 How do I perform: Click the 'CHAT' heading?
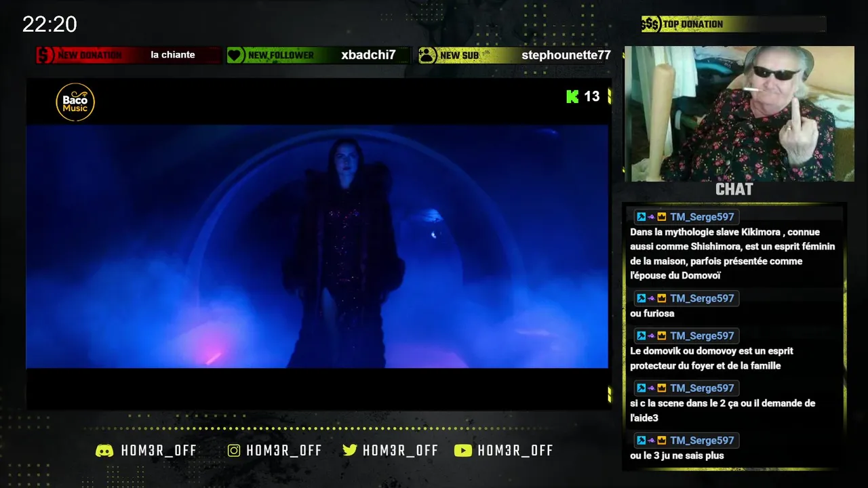(x=734, y=189)
